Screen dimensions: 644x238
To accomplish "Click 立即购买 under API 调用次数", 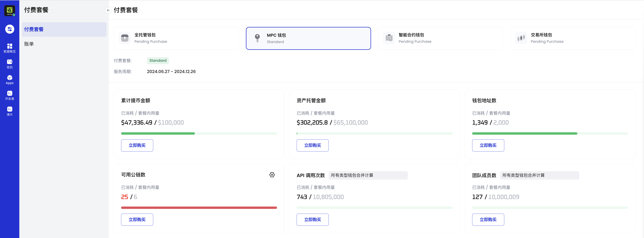I will coord(312,219).
